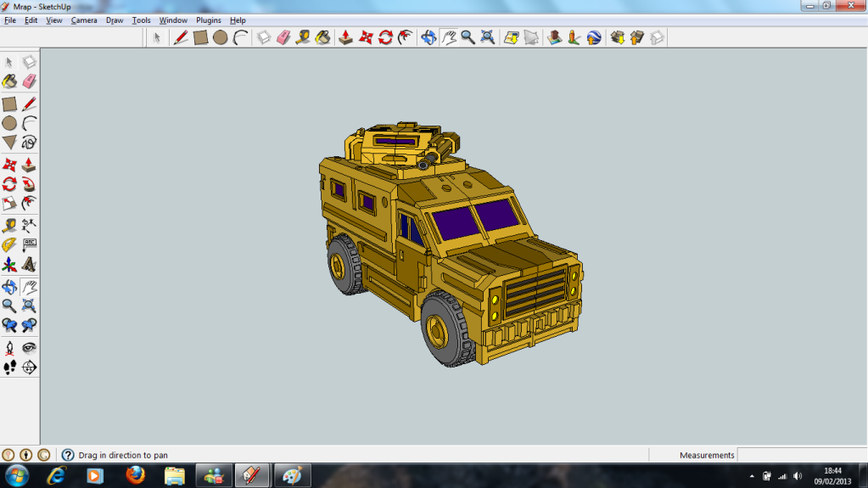Select the Rectangle tool in the horizontal toolbar

200,37
